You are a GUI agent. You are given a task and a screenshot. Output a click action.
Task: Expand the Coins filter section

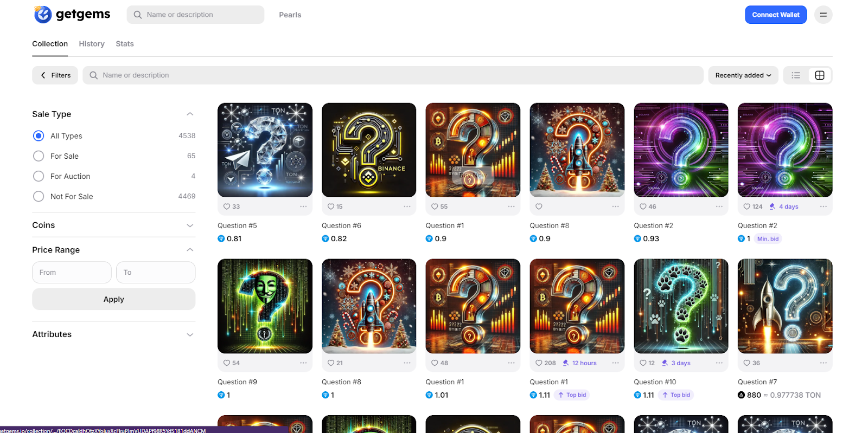click(x=113, y=225)
